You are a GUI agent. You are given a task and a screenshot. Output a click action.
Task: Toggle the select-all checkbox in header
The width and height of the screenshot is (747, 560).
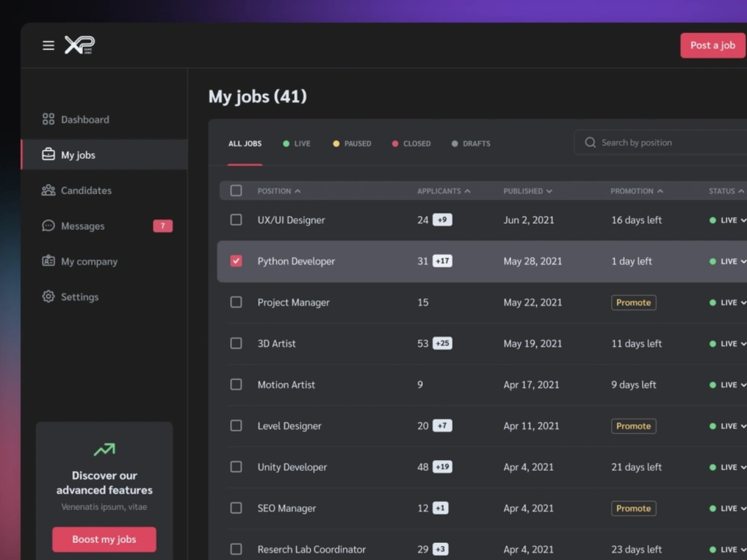click(x=236, y=190)
